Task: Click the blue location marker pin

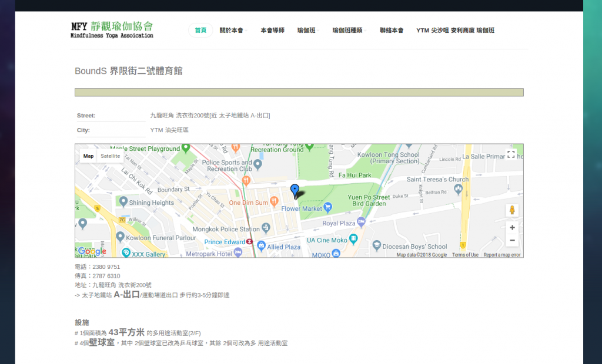Action: tap(295, 191)
